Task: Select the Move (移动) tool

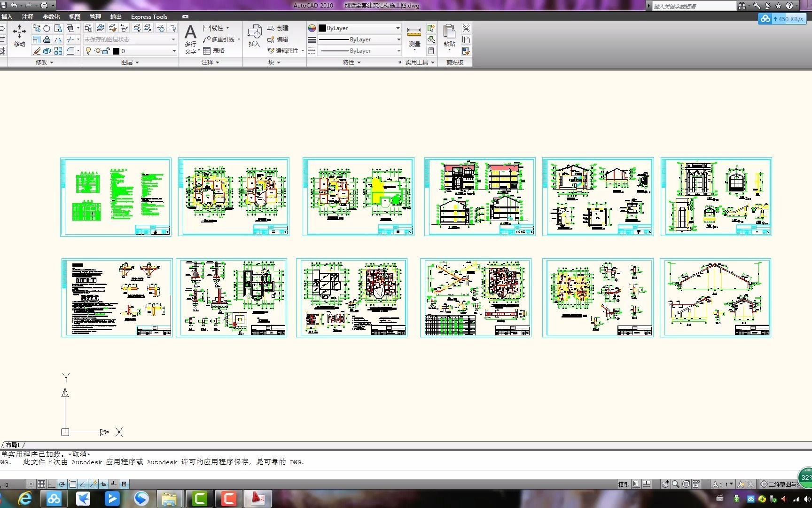Action: point(19,36)
